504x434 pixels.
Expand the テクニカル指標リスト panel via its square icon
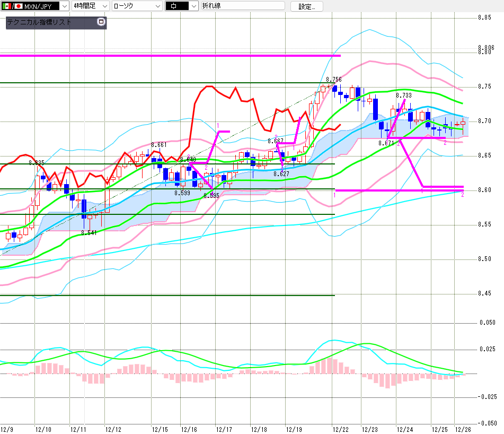pyautogui.click(x=101, y=22)
